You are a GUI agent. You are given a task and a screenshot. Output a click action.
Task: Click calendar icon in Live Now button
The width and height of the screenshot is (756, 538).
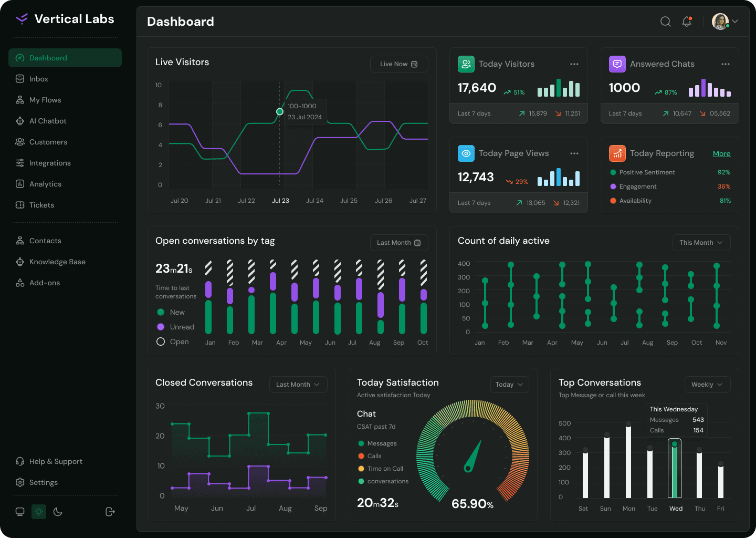tap(414, 64)
